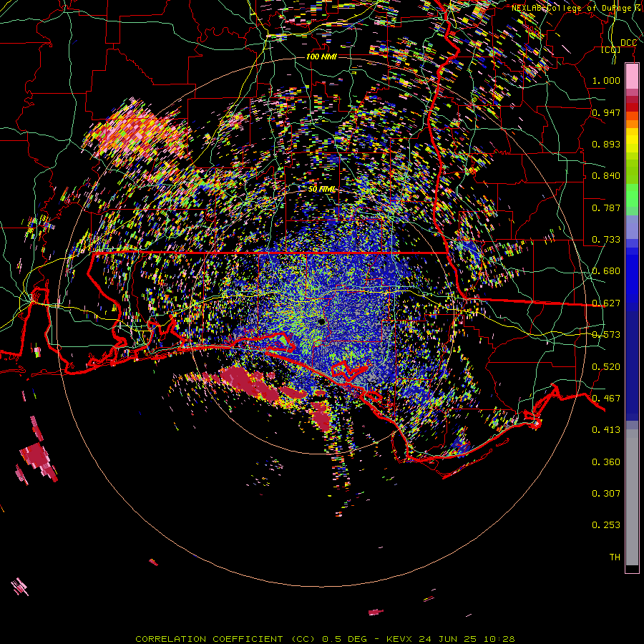The image size is (644, 644).
Task: Select the 0.520 legend value
Action: pos(606,367)
